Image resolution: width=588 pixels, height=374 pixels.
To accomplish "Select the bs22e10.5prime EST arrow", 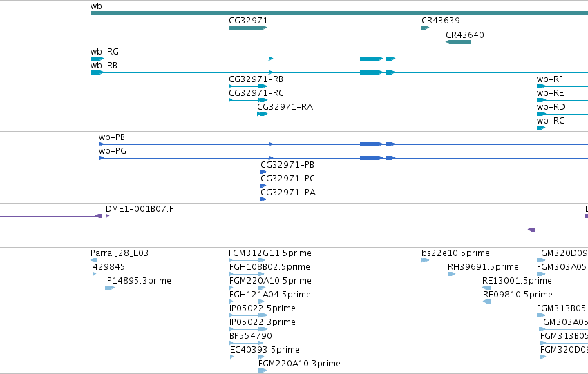I will tap(425, 260).
